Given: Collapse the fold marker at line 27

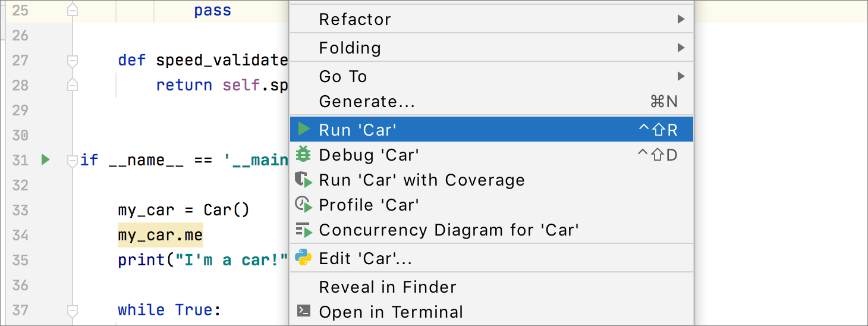Looking at the screenshot, I should point(73,60).
